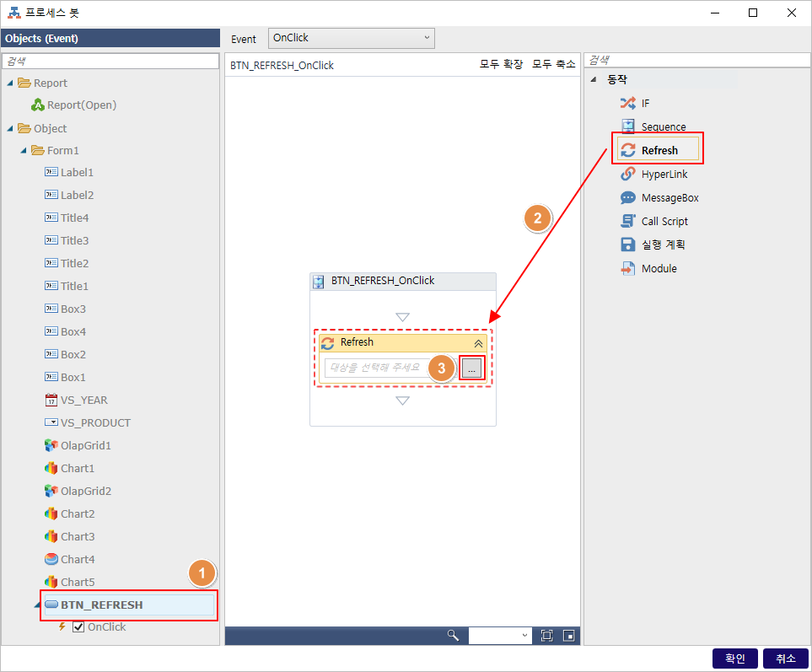Viewport: 812px width, 672px height.
Task: Click the fit-to-screen icon in bottom bar
Action: point(547,635)
